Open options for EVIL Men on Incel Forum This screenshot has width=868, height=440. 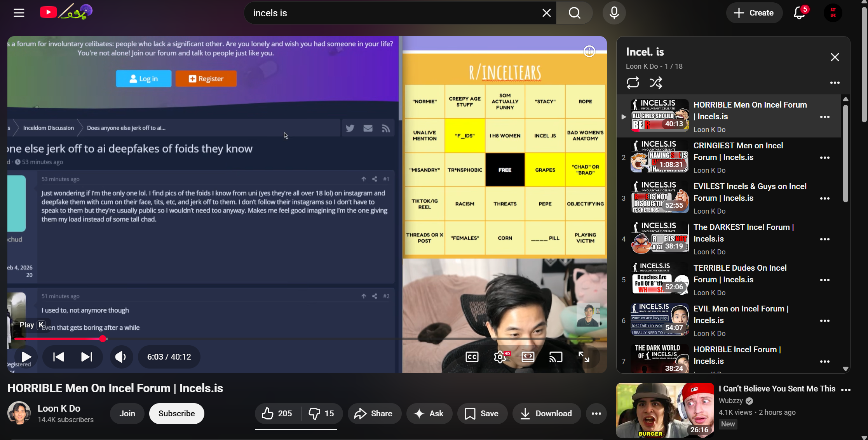(x=824, y=320)
